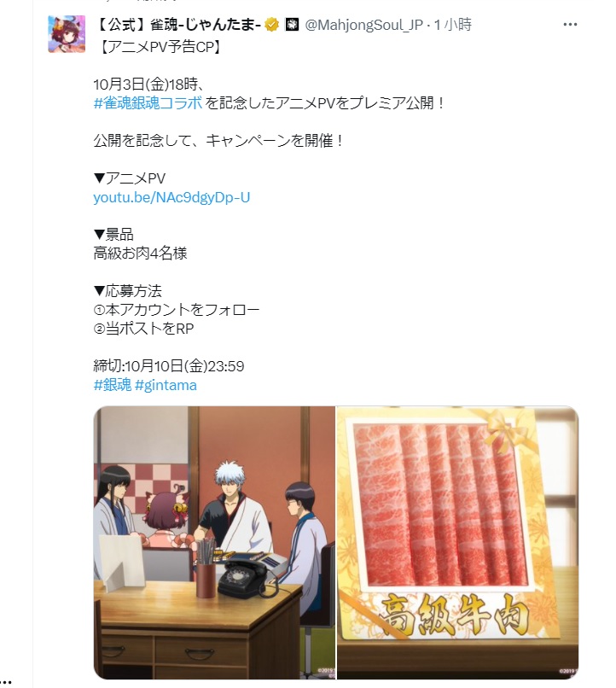Open the three-dot more options menu
Screen dimensions: 616x688
(x=570, y=25)
